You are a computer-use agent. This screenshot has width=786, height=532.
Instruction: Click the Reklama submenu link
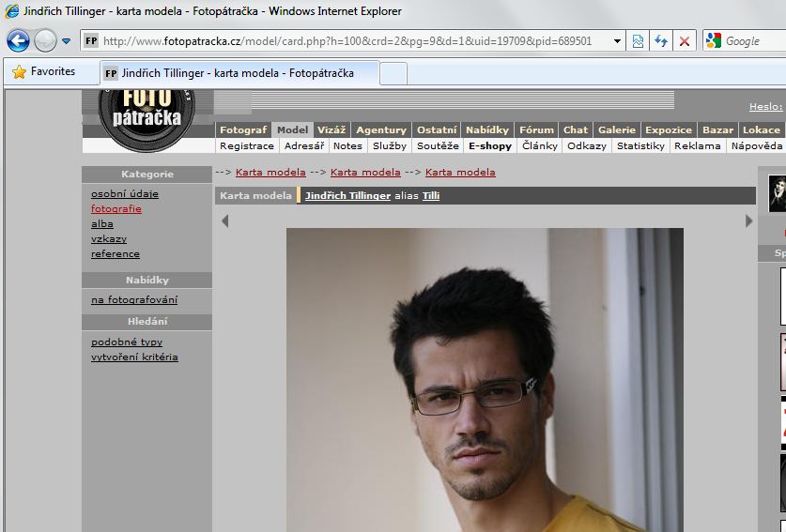click(698, 145)
